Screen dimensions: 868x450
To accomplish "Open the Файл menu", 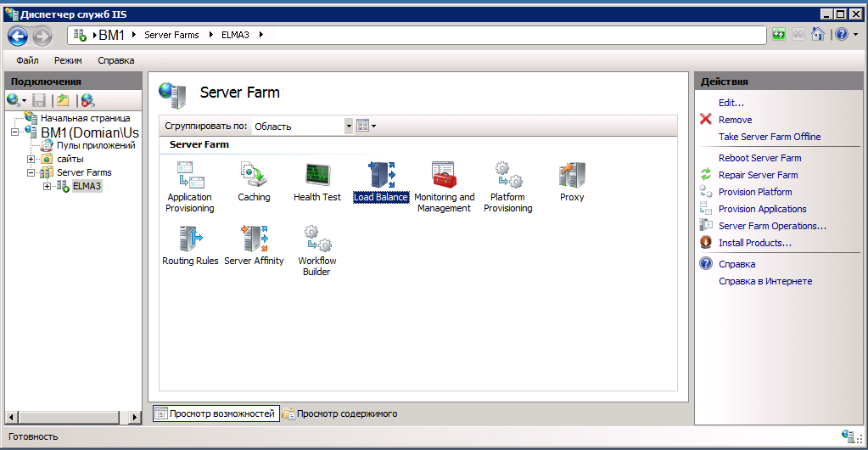I will [27, 60].
